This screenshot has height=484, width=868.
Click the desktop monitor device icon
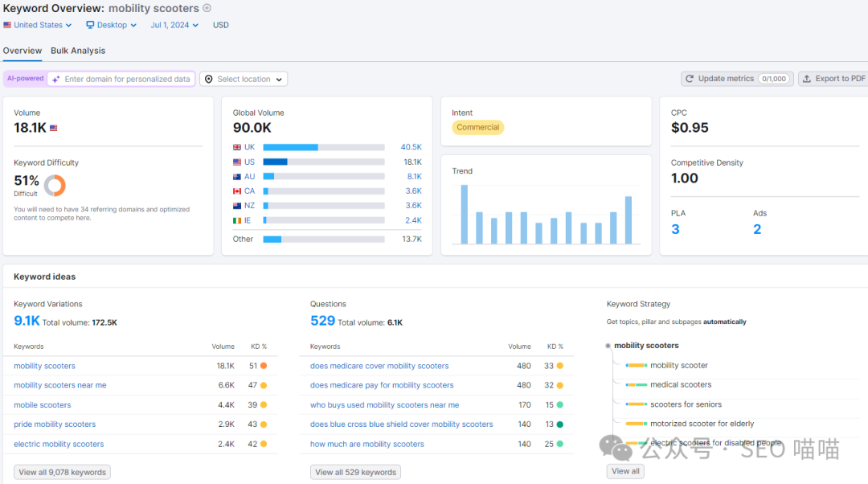(91, 25)
